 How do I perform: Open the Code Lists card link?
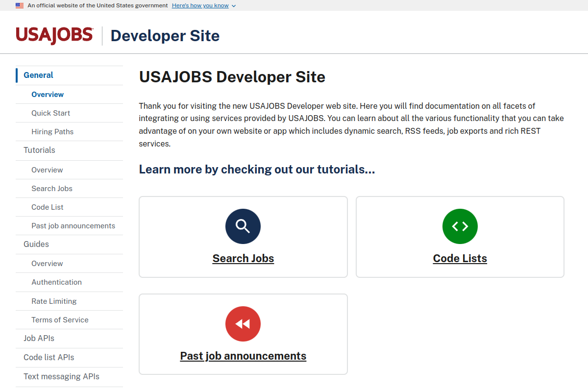(460, 258)
